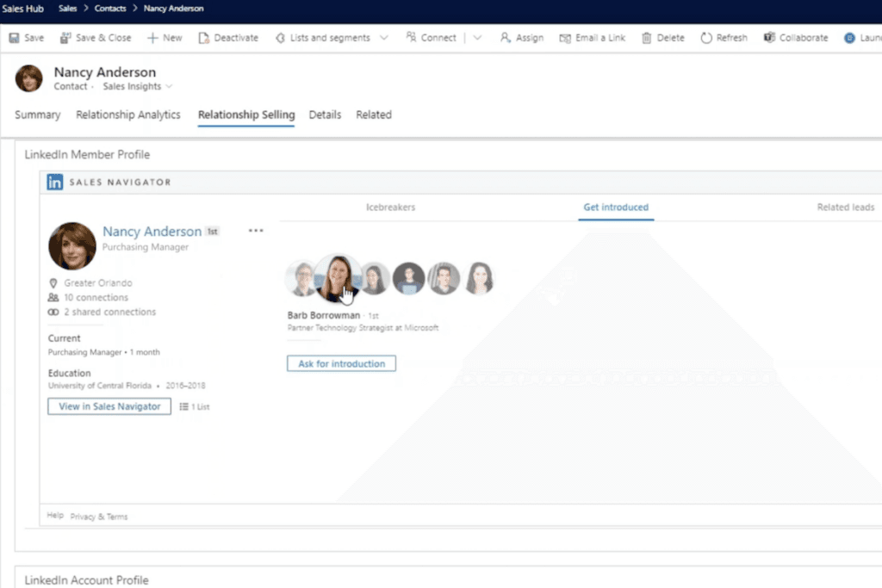
Task: Select the fourth connection avatar on dark background
Action: (x=409, y=278)
